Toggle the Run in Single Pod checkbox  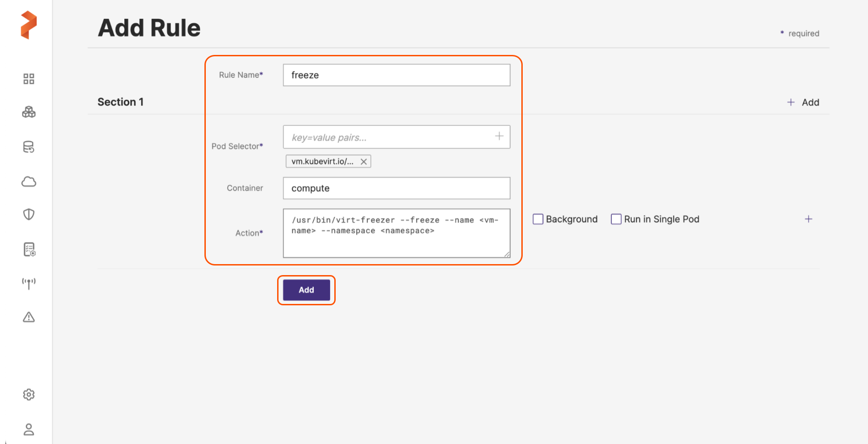[616, 219]
